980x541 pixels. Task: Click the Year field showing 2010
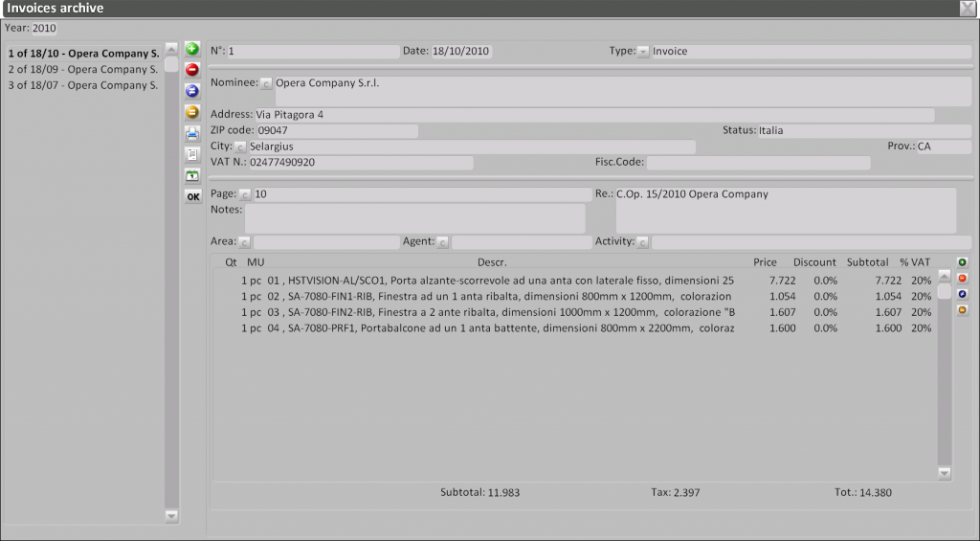pyautogui.click(x=45, y=29)
